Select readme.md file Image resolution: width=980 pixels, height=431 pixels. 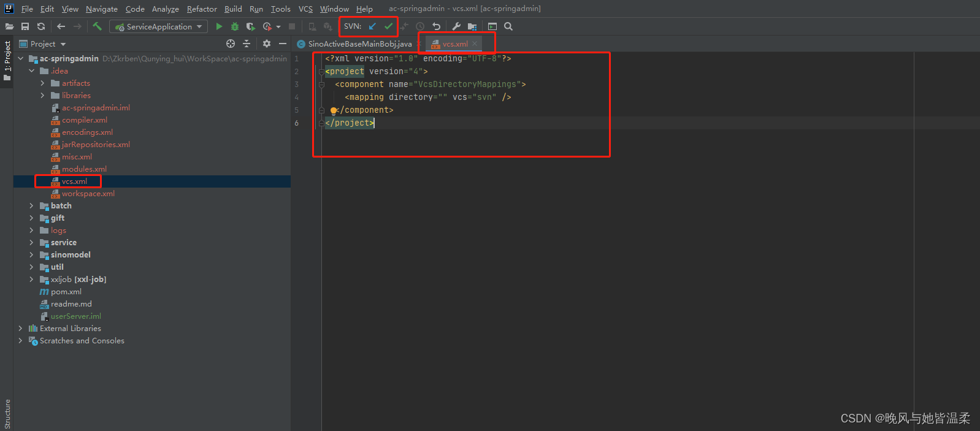(71, 304)
